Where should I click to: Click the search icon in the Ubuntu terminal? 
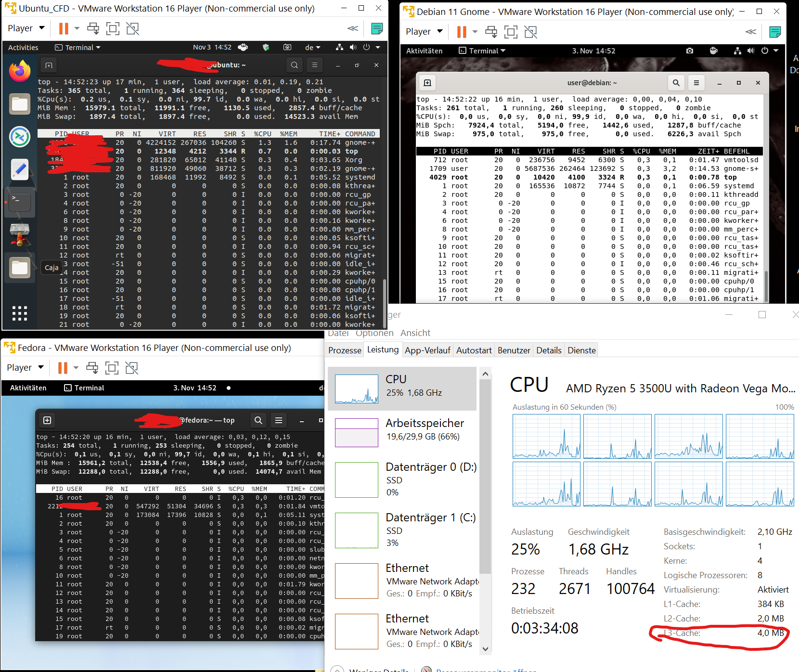pos(295,65)
